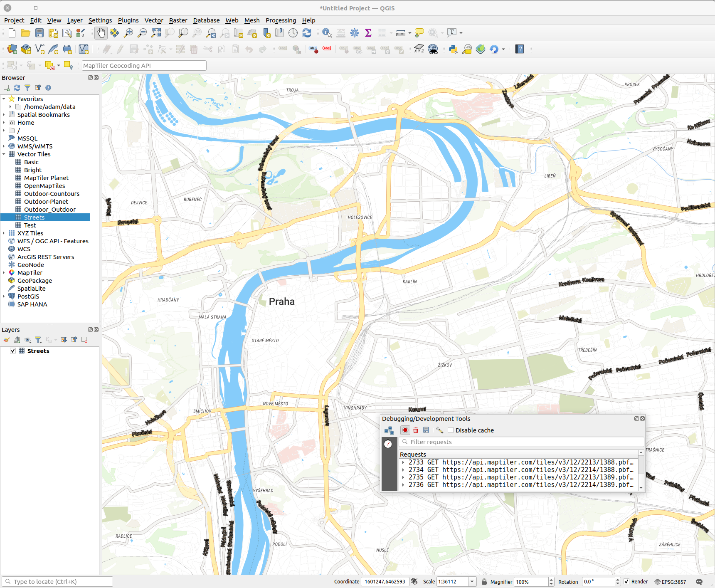Open the Data Source Manager
Screen dimensions: 715x588
click(12, 49)
